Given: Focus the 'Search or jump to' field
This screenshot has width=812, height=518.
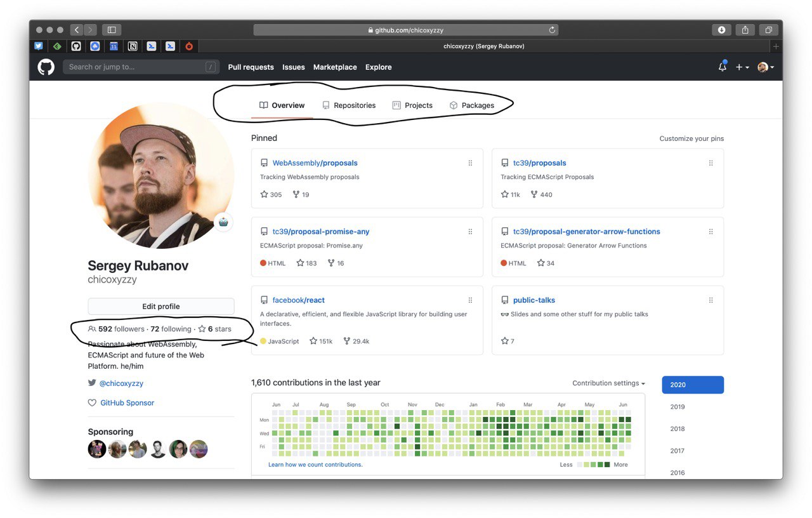Looking at the screenshot, I should [141, 67].
